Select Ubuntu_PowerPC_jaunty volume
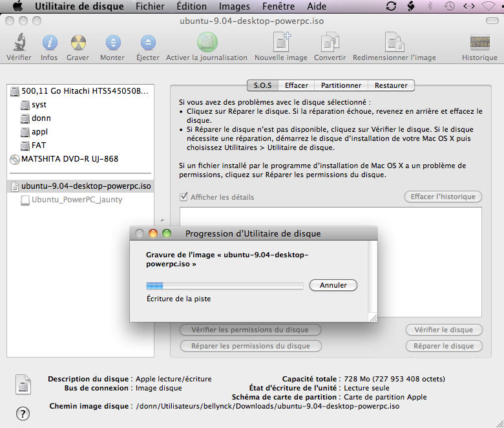 coord(80,200)
